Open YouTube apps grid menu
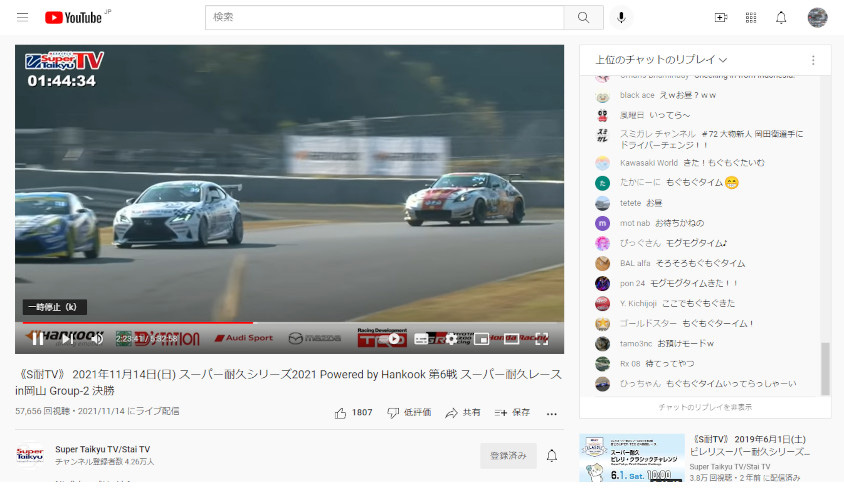This screenshot has width=844, height=492. coord(751,17)
